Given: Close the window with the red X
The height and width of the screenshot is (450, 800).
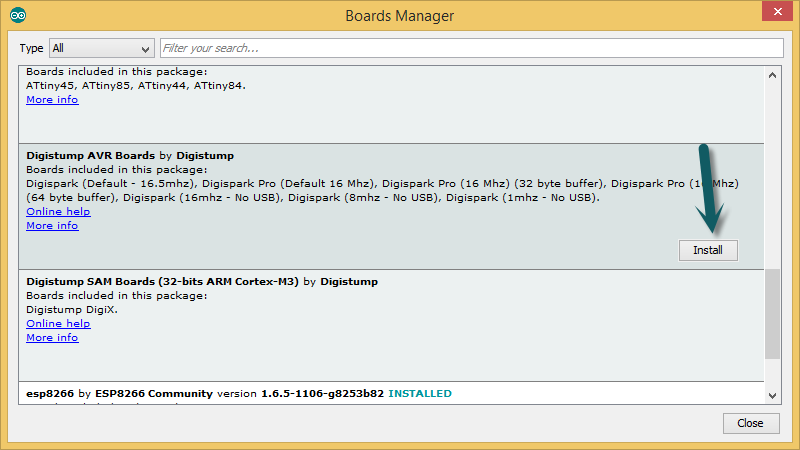Looking at the screenshot, I should coord(773,13).
